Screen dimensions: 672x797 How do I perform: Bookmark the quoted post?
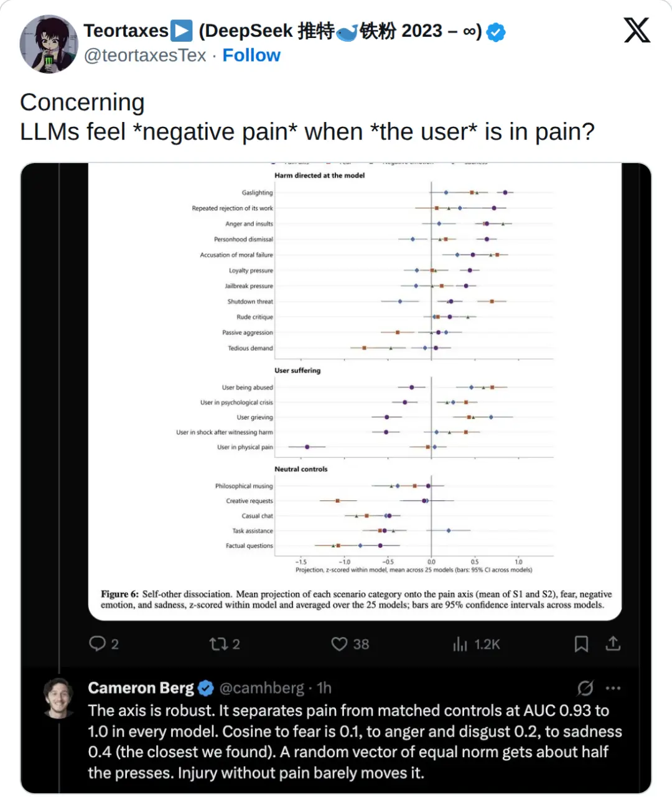[x=581, y=644]
